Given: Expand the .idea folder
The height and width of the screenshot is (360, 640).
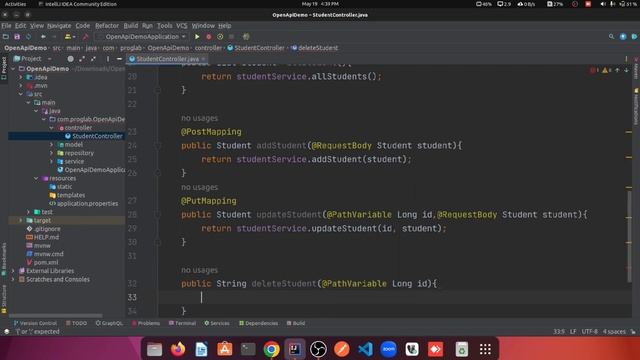Looking at the screenshot, I should (21, 77).
